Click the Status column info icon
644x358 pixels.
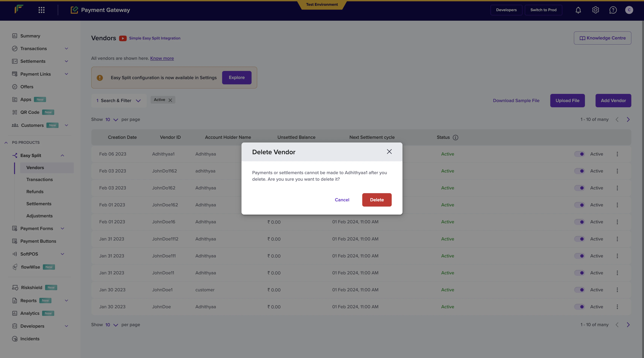pos(455,137)
